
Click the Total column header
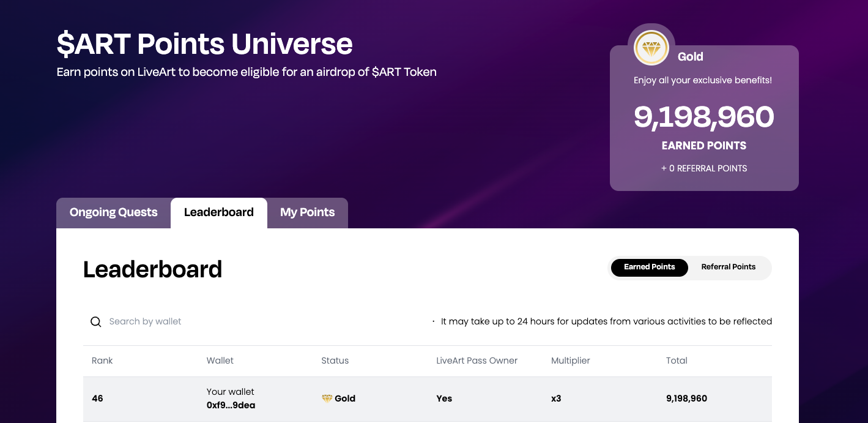click(x=677, y=361)
